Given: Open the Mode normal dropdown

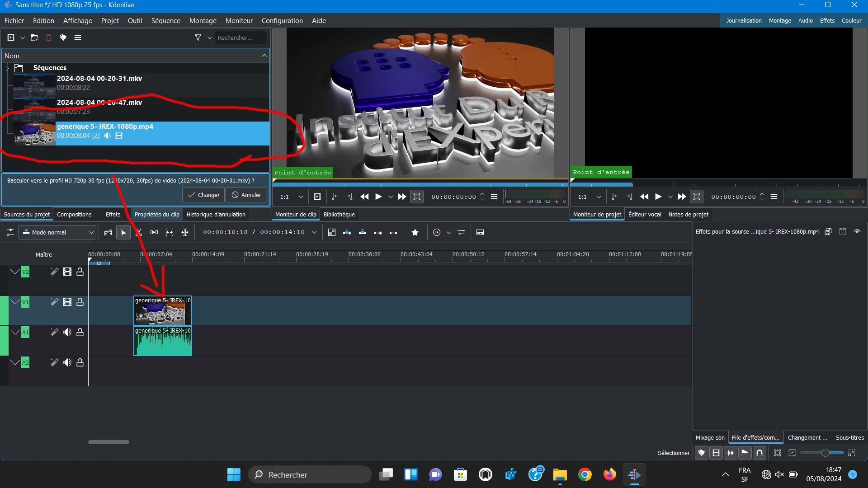Looking at the screenshot, I should (58, 232).
